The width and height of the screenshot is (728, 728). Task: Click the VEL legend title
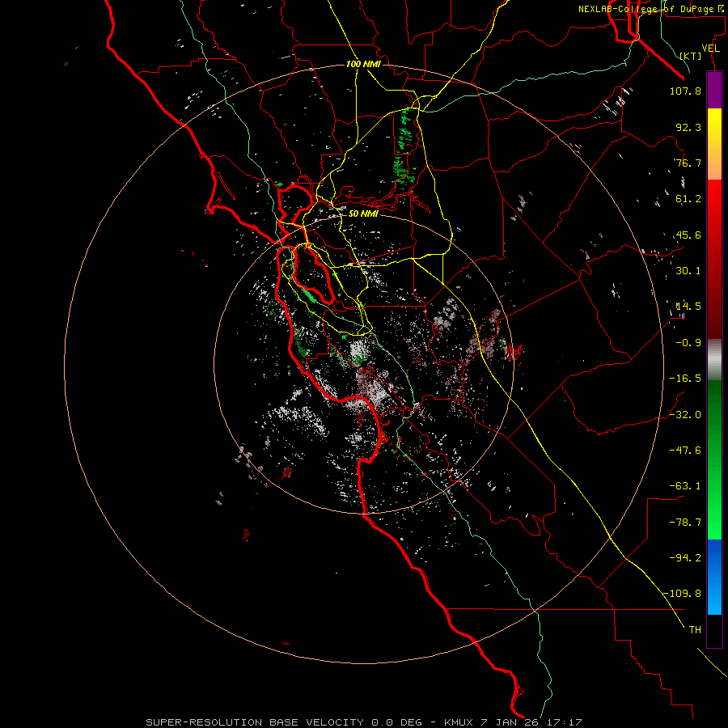point(710,49)
